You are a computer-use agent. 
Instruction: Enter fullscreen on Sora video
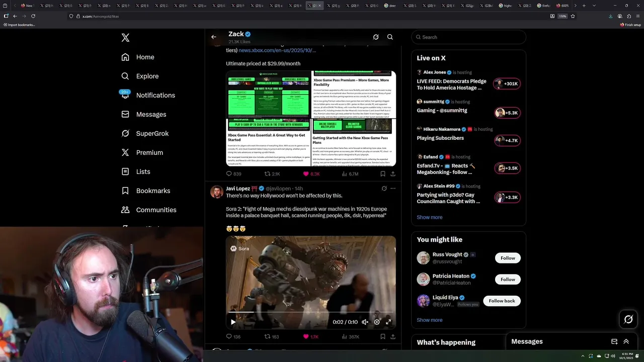[388, 322]
